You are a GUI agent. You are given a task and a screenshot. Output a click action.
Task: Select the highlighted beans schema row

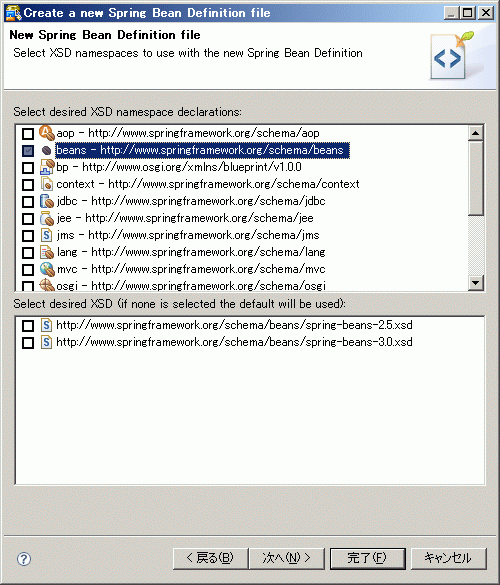tap(202, 150)
